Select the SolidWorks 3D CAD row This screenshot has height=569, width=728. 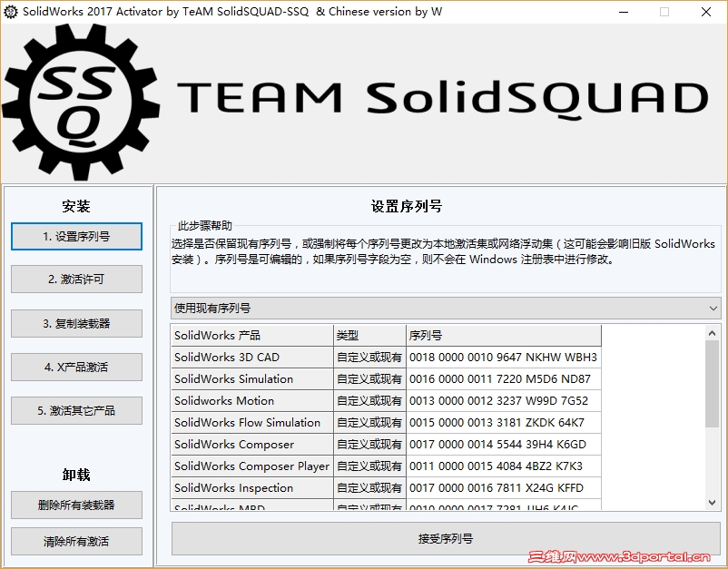pyautogui.click(x=386, y=358)
